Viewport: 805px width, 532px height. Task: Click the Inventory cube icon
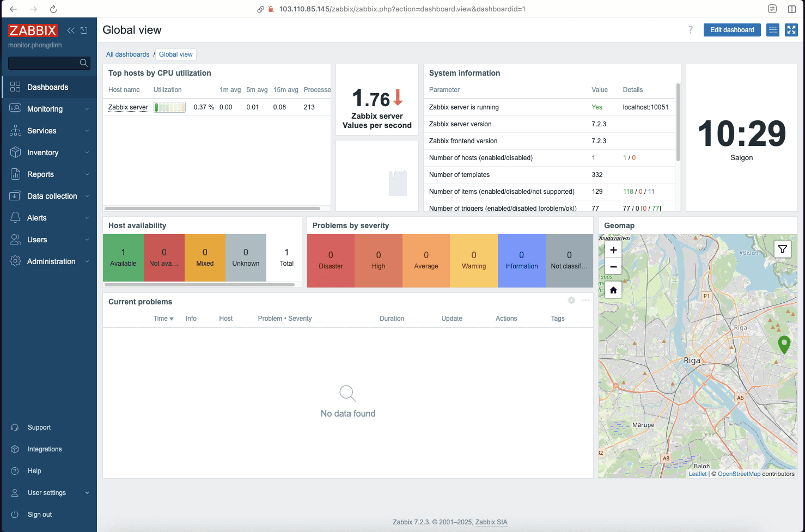point(15,152)
